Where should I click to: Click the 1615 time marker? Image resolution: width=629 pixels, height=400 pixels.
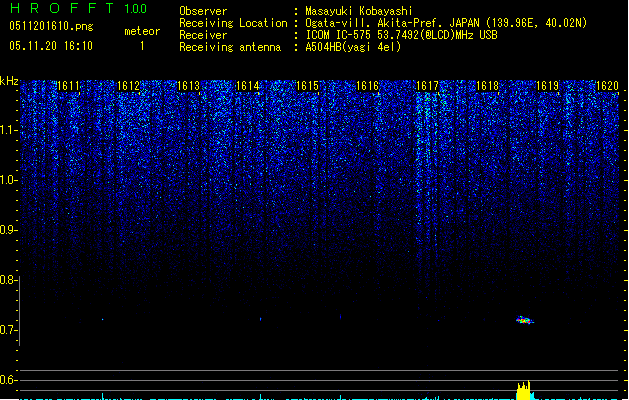click(x=307, y=86)
